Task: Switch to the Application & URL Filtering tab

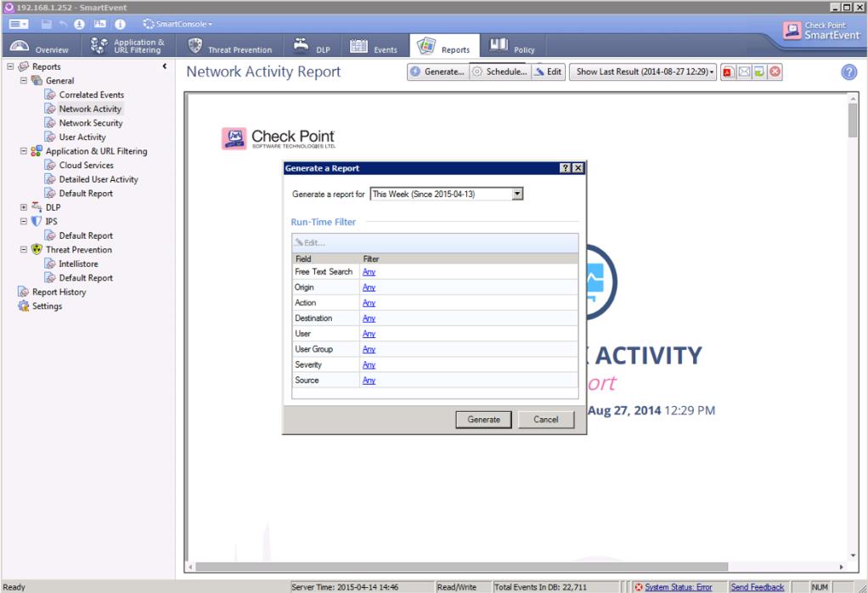Action: click(128, 46)
